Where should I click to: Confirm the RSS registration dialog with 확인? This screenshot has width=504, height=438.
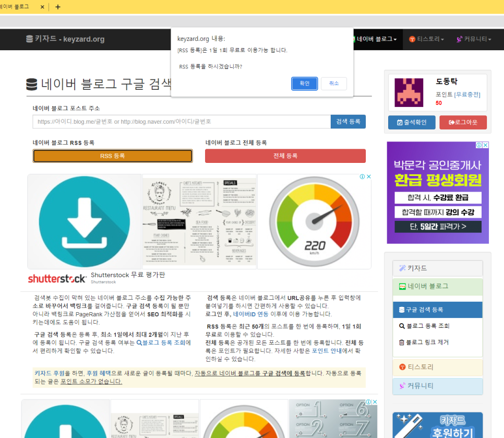[304, 84]
